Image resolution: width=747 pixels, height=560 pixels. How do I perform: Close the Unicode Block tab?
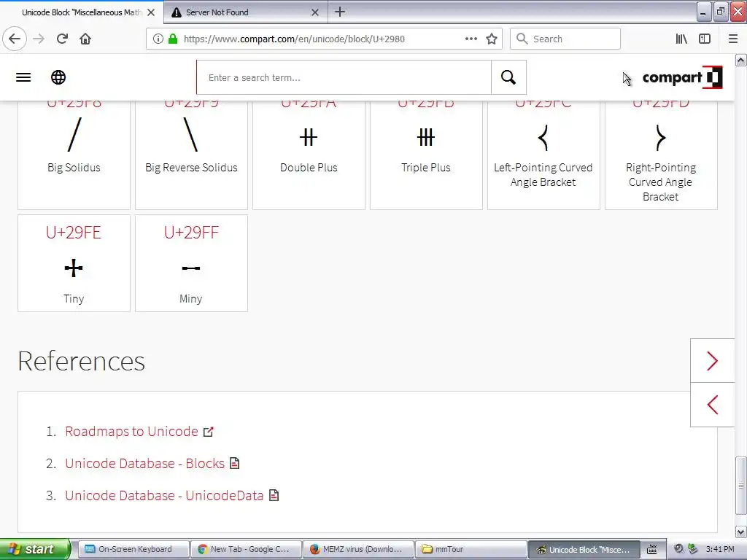151,12
